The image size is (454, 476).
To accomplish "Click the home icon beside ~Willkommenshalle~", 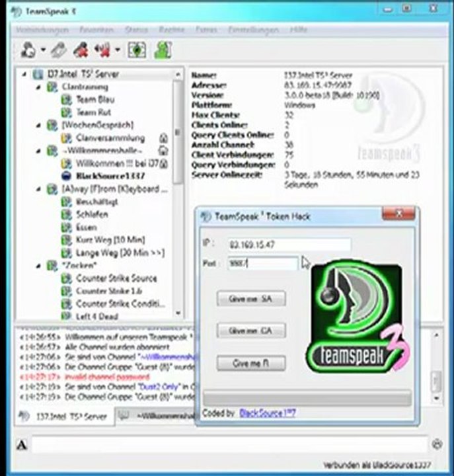I will pos(164,151).
